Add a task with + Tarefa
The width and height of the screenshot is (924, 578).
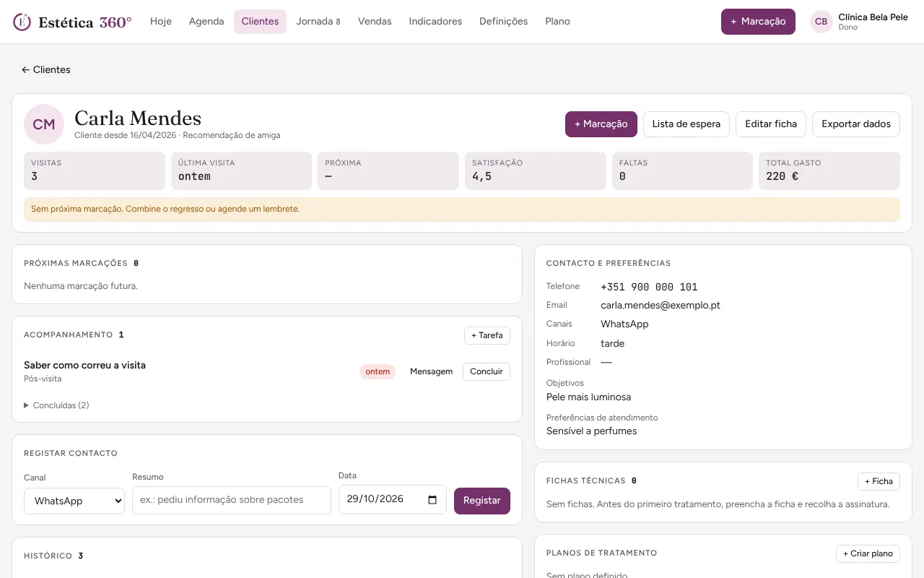click(487, 335)
